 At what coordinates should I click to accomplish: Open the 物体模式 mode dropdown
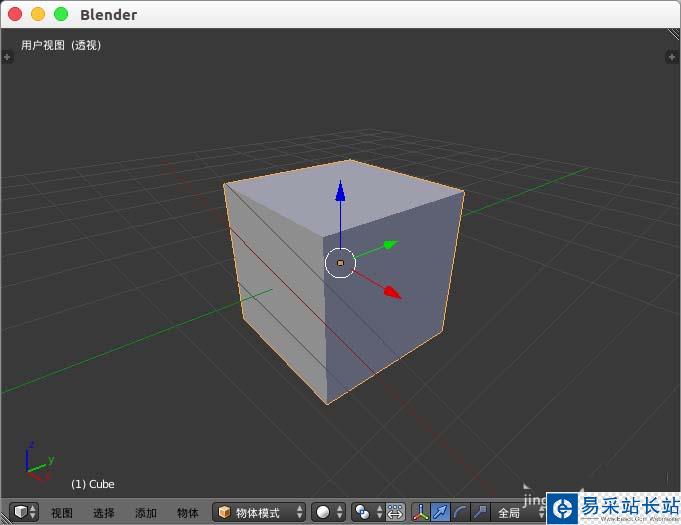pos(259,512)
